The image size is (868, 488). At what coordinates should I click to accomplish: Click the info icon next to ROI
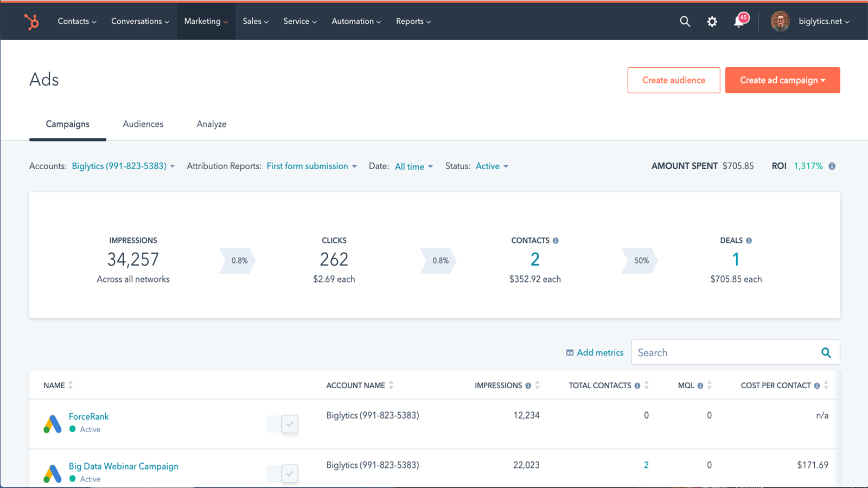coord(833,166)
